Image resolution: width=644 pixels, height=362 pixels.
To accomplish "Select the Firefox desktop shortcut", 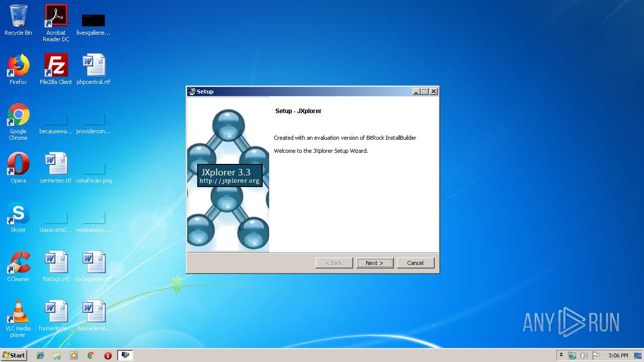I will click(x=18, y=69).
